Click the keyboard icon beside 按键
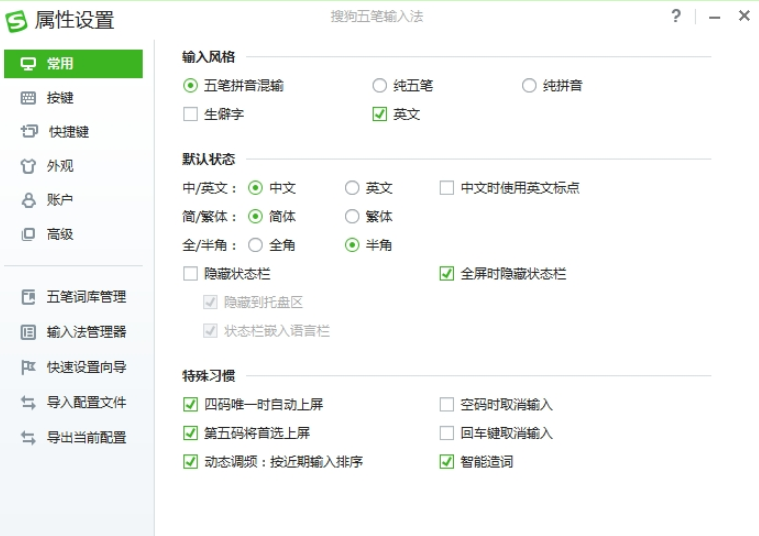Viewport: 759px width, 536px height. 28,98
